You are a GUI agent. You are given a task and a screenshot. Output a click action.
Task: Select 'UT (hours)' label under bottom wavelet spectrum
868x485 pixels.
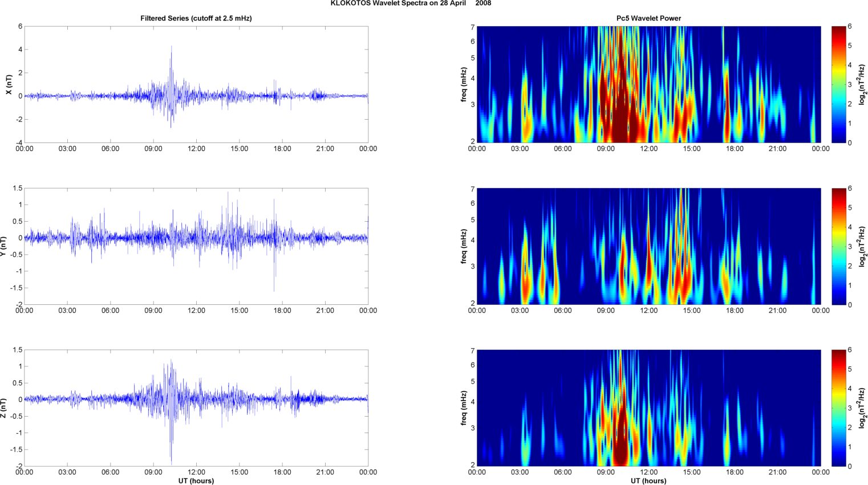(x=648, y=480)
